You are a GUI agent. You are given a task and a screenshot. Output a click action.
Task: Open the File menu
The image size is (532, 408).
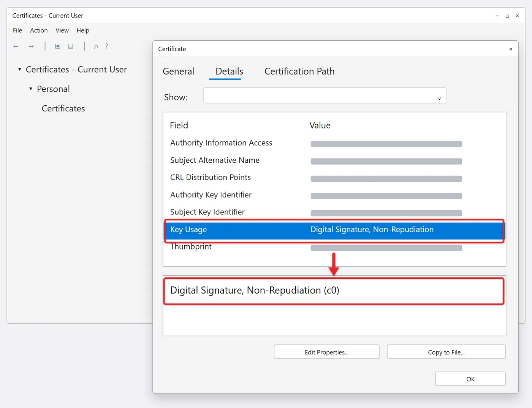(x=17, y=30)
